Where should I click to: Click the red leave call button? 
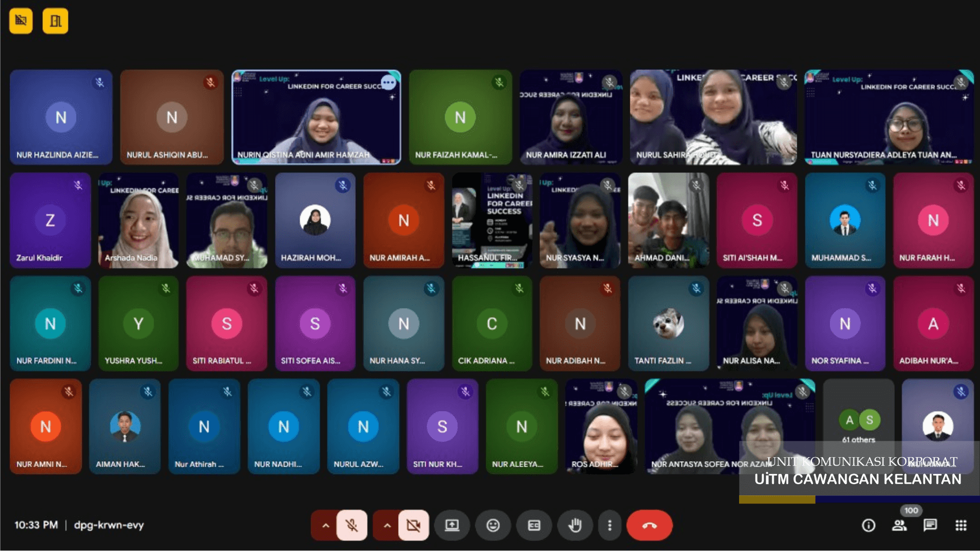649,525
